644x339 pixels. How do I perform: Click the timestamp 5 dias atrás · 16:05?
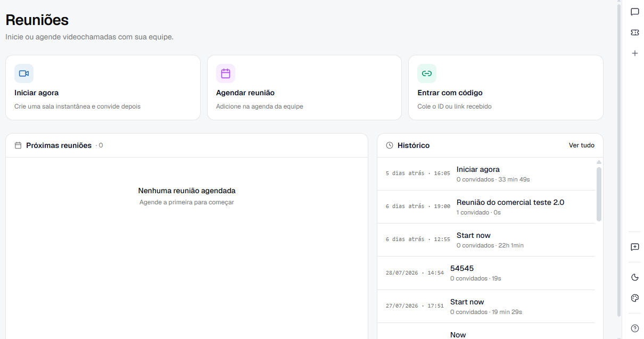(x=418, y=173)
